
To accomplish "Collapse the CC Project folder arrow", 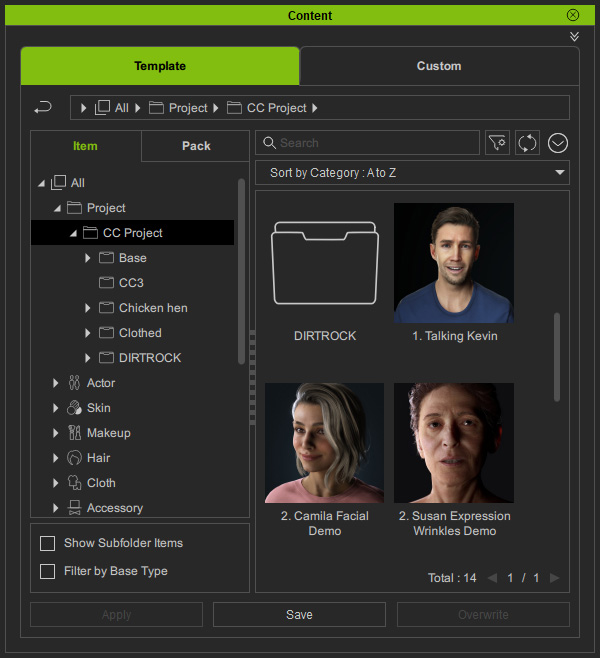I will click(x=73, y=233).
